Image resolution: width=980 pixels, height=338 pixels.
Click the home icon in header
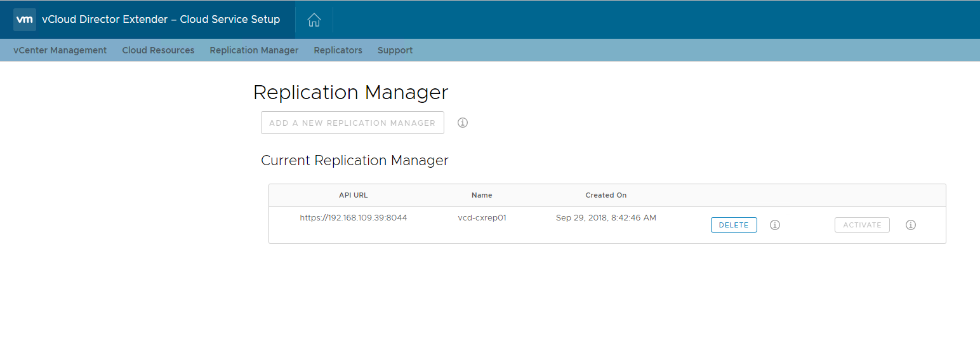tap(314, 20)
